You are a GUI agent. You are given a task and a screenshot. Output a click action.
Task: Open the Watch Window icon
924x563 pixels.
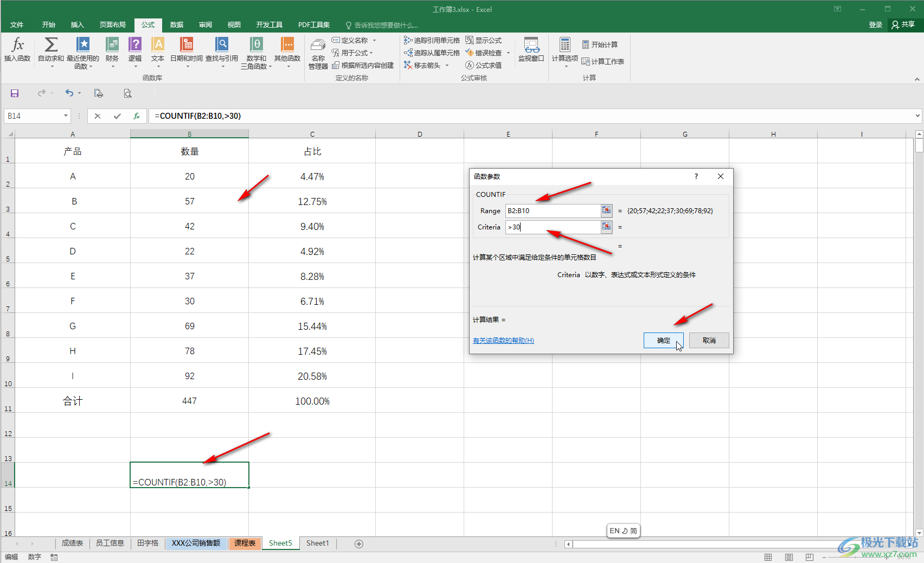point(531,44)
